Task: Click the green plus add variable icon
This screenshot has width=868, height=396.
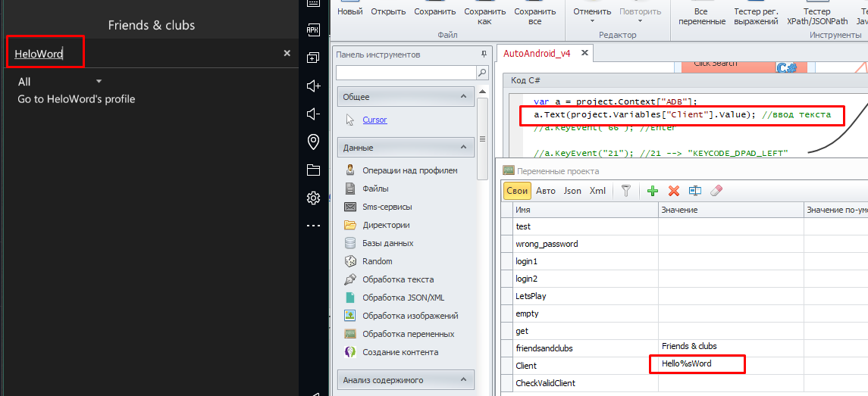Action: [652, 191]
